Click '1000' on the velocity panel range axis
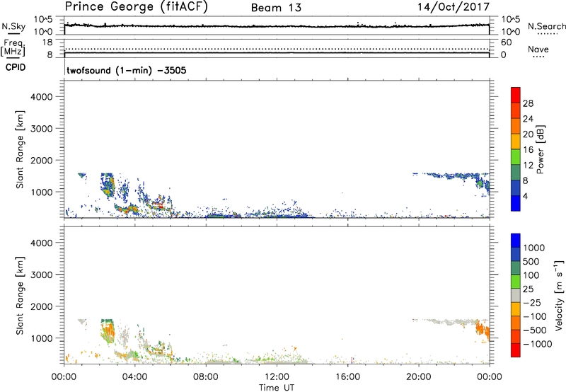This screenshot has width=566, height=392. pos(42,338)
